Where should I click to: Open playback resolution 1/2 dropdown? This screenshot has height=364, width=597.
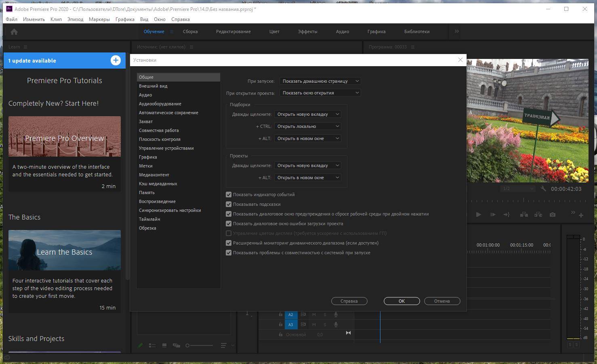pyautogui.click(x=518, y=188)
